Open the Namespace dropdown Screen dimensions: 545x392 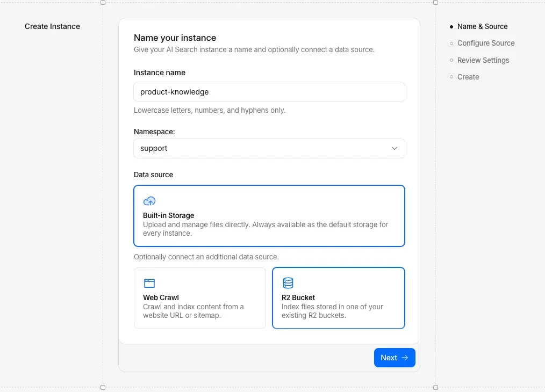pyautogui.click(x=269, y=148)
